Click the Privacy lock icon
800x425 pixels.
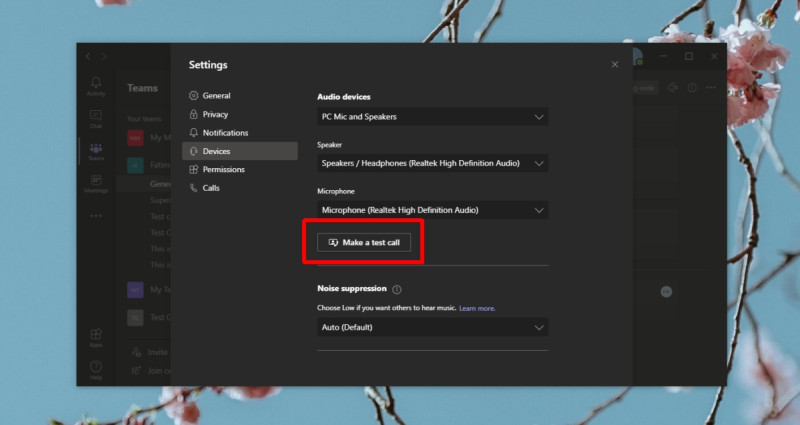[193, 114]
